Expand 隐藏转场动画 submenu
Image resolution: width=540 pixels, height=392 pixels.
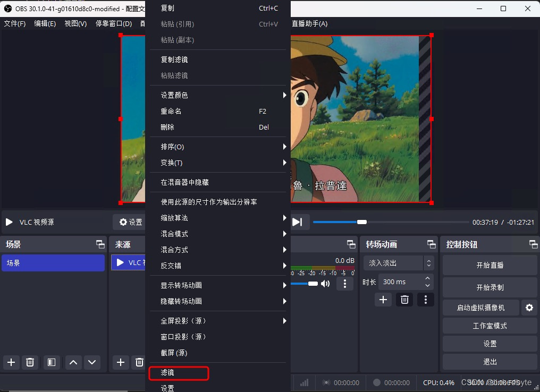pyautogui.click(x=218, y=301)
